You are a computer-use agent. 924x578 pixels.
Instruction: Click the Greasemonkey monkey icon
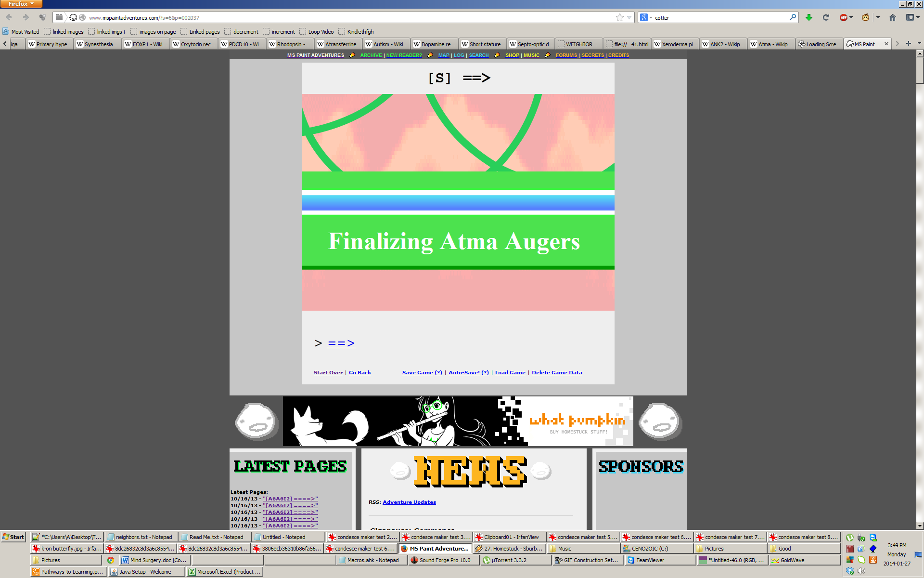[865, 17]
